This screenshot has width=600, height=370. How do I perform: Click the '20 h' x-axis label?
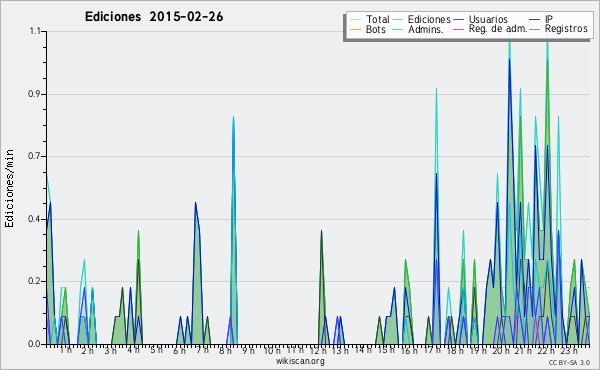click(x=501, y=351)
